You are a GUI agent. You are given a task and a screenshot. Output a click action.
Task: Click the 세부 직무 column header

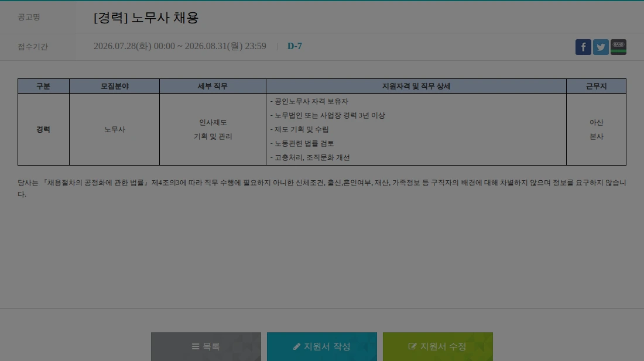click(213, 86)
